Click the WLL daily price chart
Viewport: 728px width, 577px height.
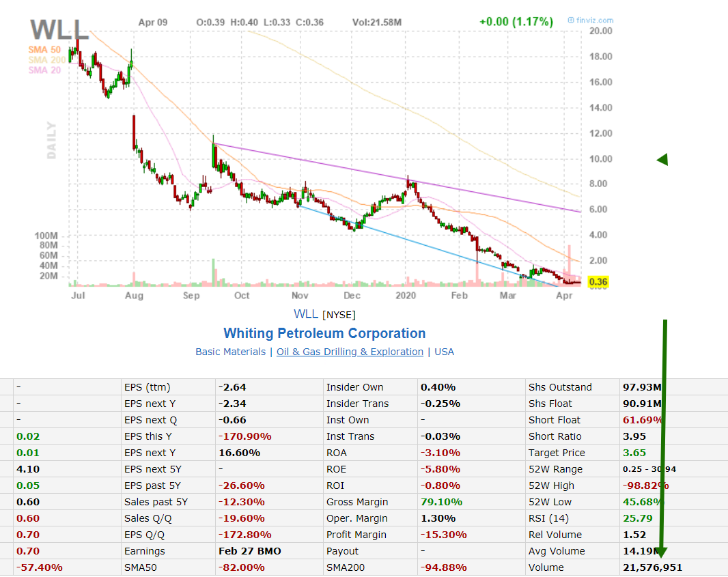[325, 158]
